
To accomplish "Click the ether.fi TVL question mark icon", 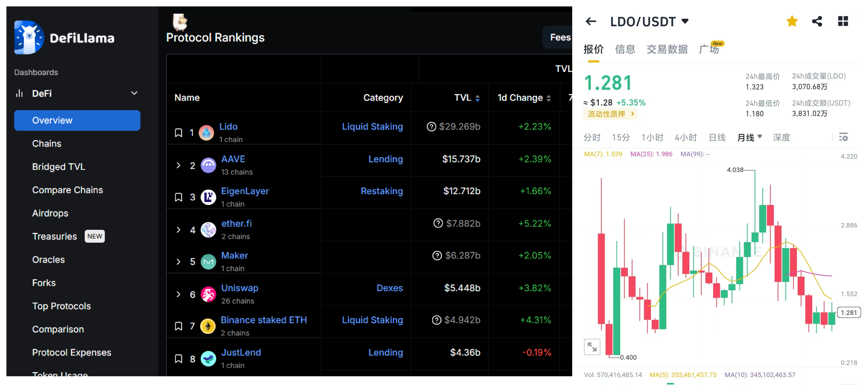I will coord(438,223).
